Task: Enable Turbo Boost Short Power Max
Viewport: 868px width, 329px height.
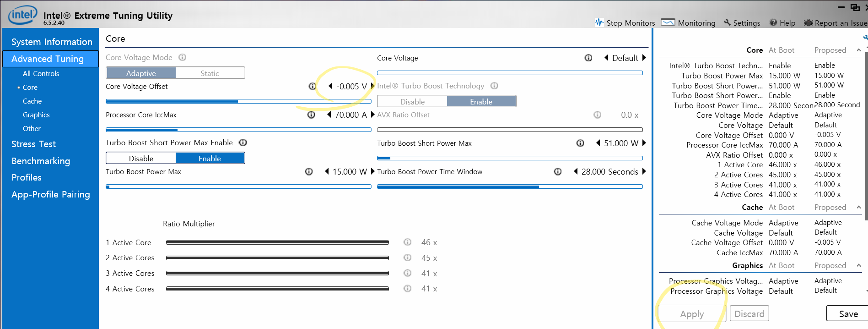Action: pos(210,158)
